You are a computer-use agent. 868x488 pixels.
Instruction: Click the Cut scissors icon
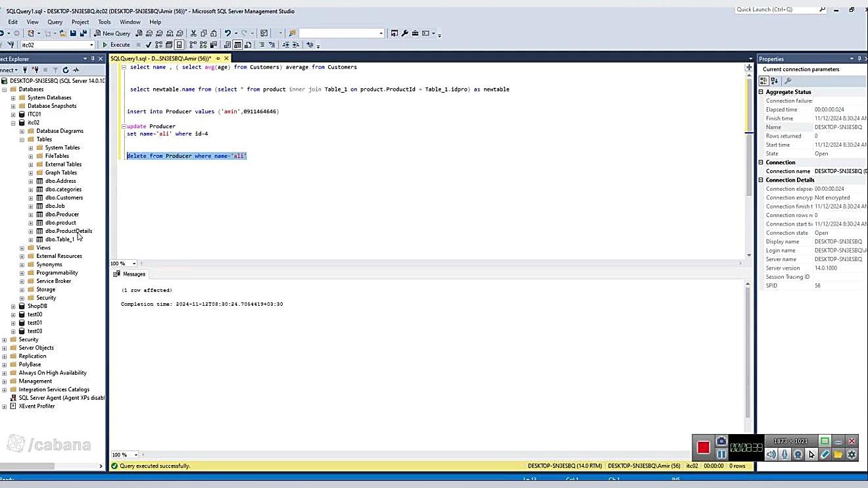pyautogui.click(x=193, y=34)
